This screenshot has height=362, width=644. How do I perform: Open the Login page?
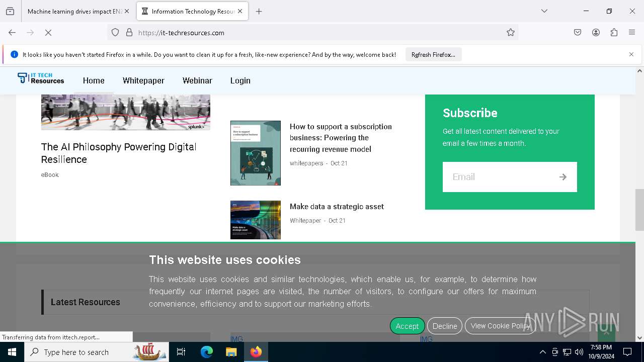240,80
